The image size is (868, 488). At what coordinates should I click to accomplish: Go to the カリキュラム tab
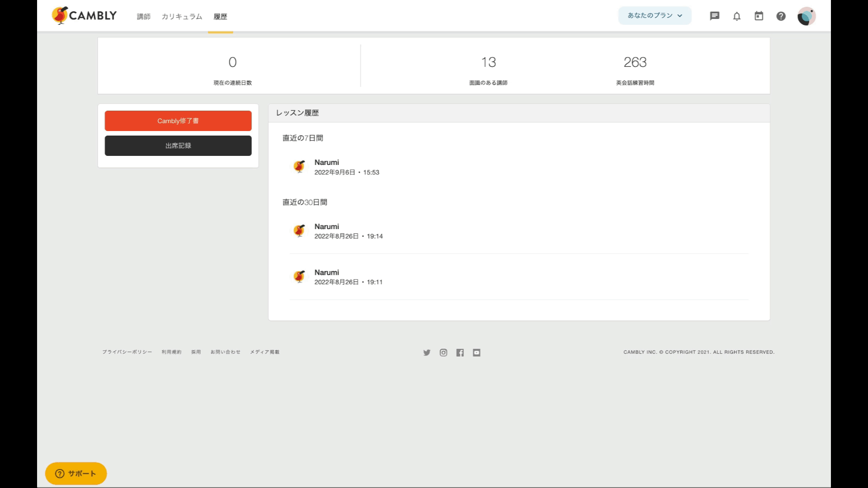[182, 17]
